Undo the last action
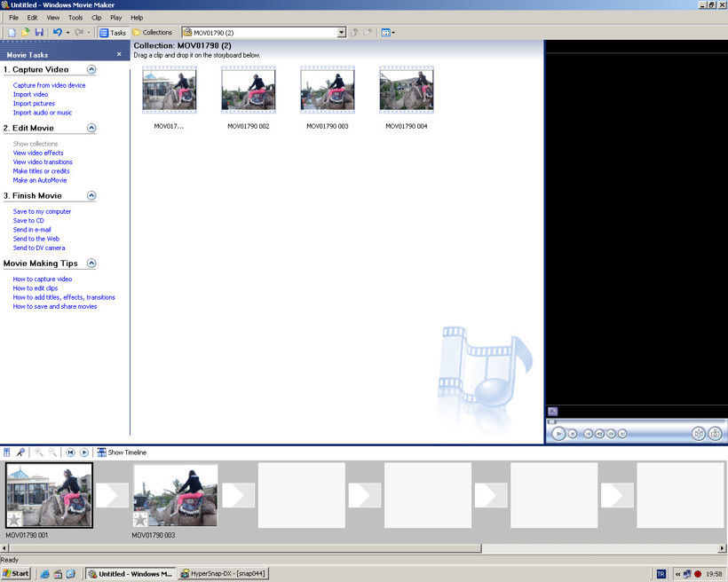Screen dimensions: 728x582 pos(58,33)
